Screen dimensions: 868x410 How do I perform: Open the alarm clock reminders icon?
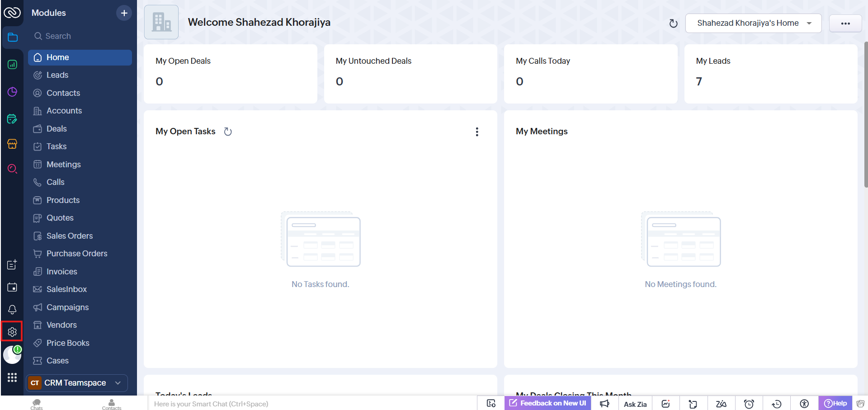click(x=749, y=404)
